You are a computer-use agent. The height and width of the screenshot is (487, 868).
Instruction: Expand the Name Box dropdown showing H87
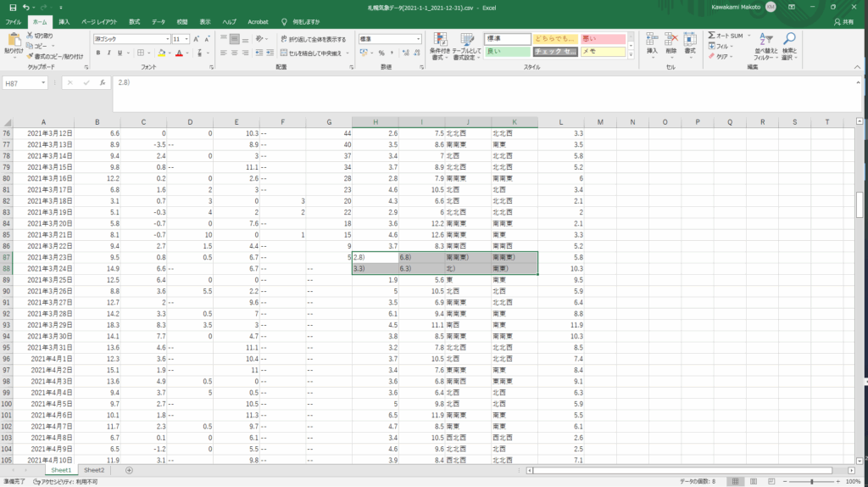[x=43, y=83]
